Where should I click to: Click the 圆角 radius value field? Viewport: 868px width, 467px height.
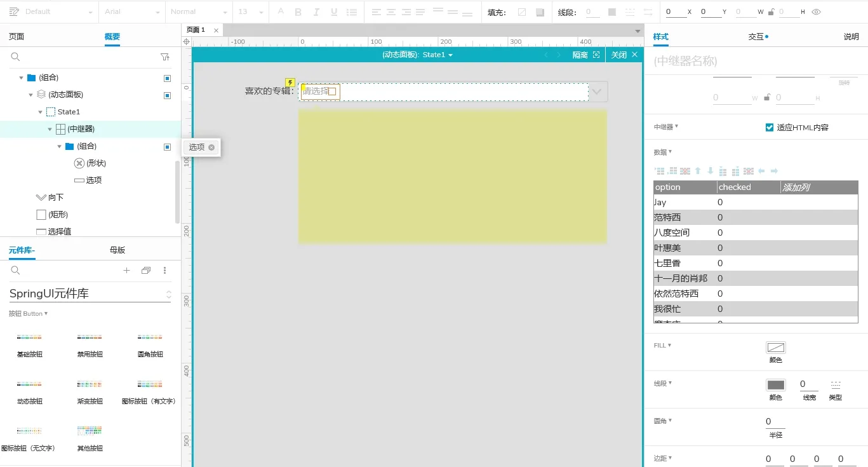(x=775, y=421)
